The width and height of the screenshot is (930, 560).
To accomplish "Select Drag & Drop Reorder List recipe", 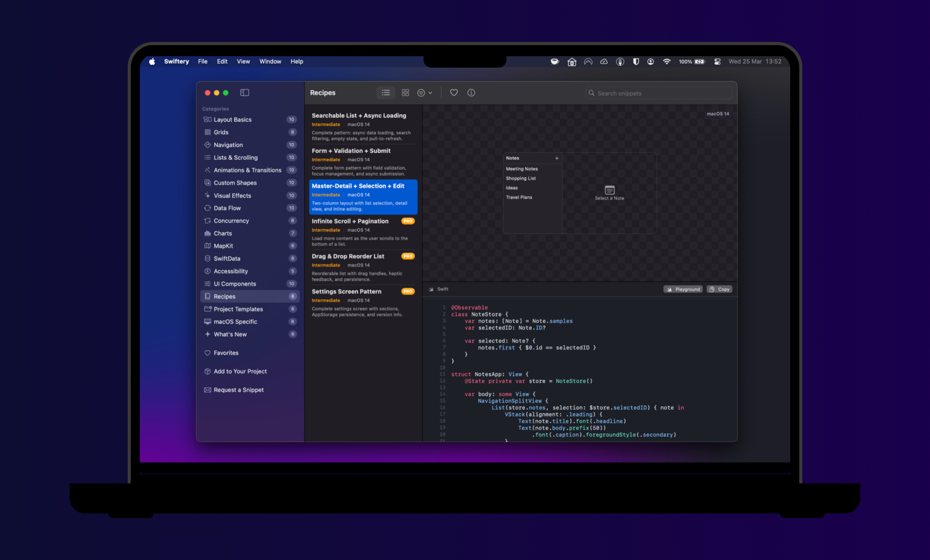I will (x=363, y=267).
